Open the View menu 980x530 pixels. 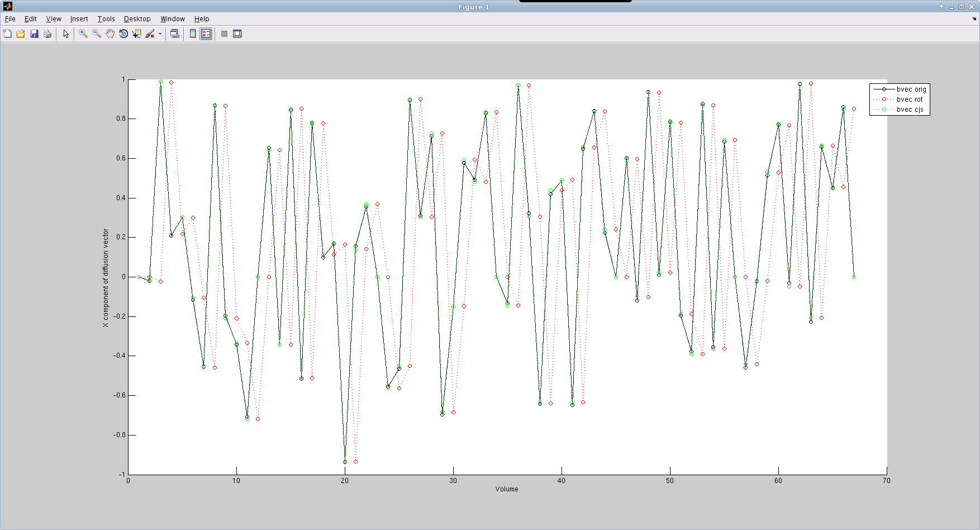54,18
